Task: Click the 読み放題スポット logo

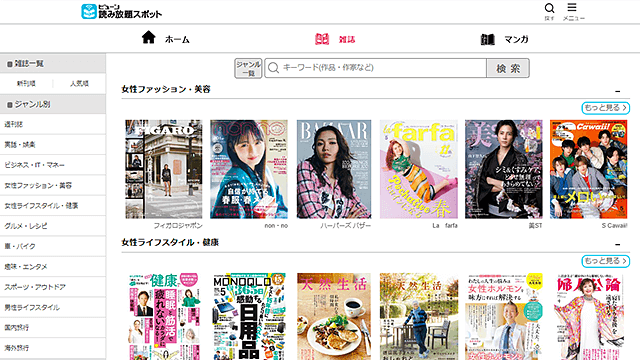Action: 121,11
